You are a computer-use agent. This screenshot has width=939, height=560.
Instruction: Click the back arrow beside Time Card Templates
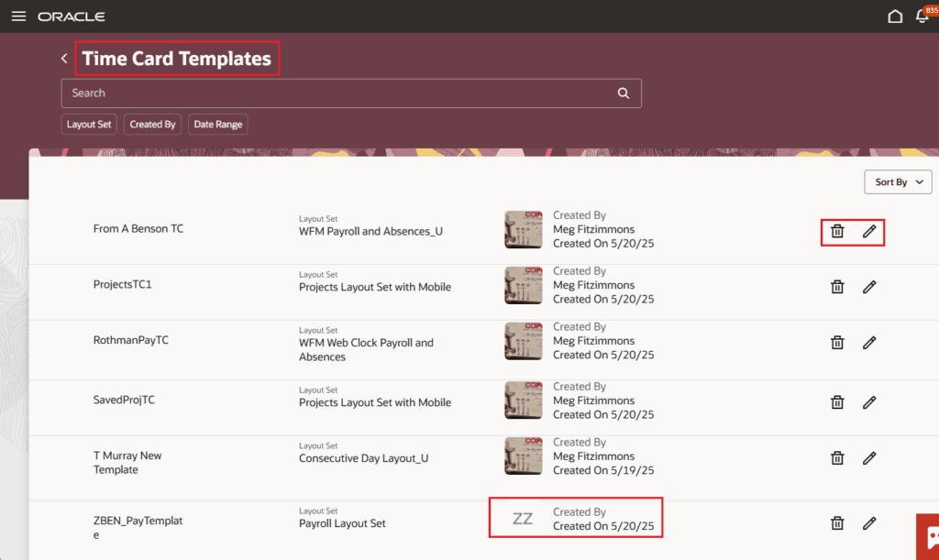64,59
